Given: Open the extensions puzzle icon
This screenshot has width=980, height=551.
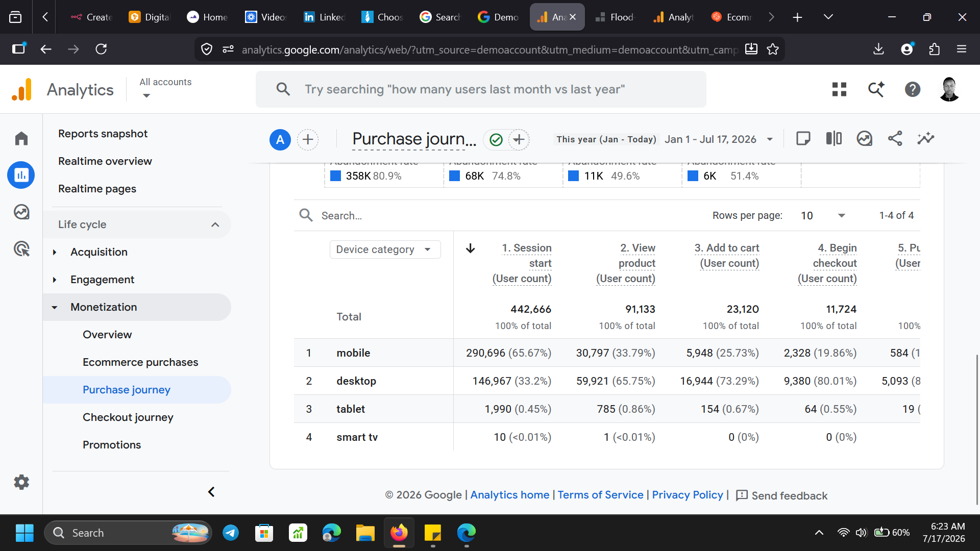Looking at the screenshot, I should 934,49.
